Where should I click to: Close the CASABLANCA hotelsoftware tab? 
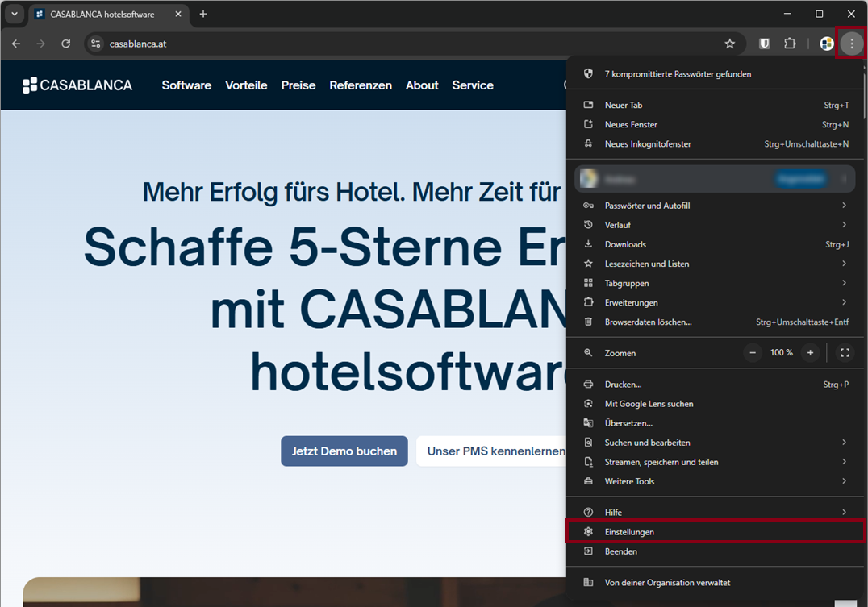pos(178,14)
